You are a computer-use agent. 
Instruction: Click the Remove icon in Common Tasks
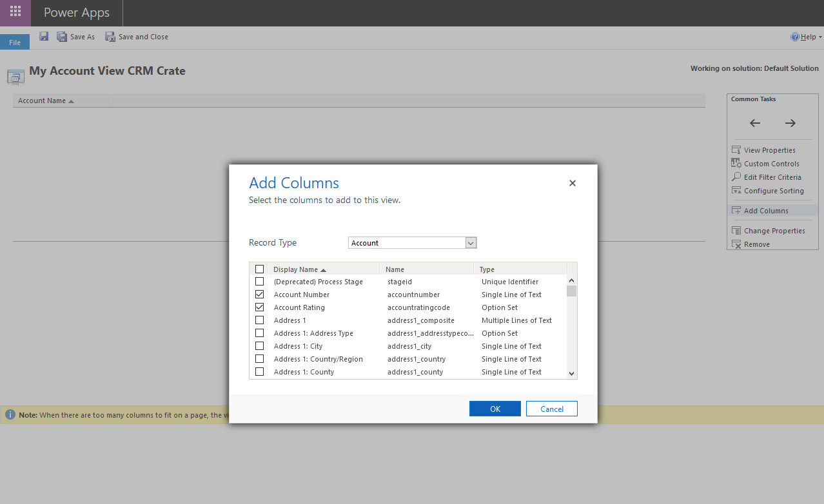(736, 244)
